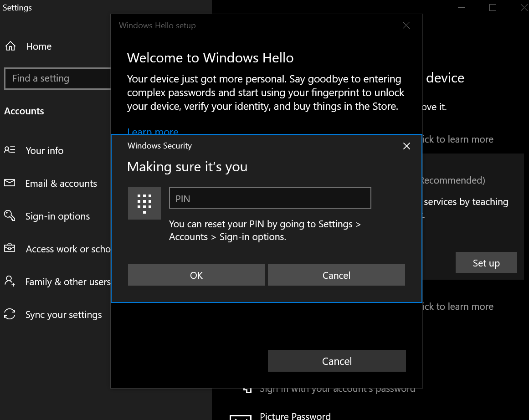The height and width of the screenshot is (420, 529).
Task: Close the Windows Hello setup window
Action: [406, 26]
